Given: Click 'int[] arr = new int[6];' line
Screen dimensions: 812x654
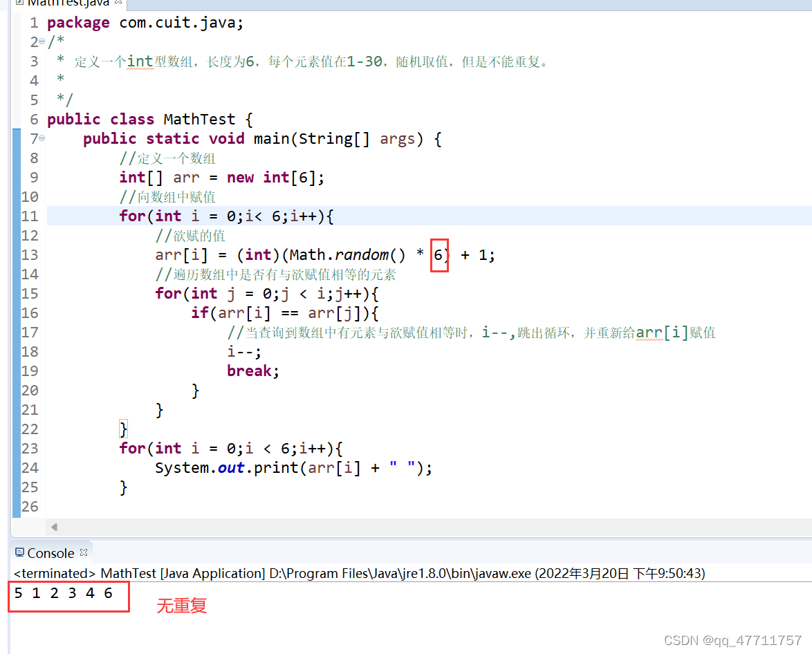Looking at the screenshot, I should [x=221, y=178].
